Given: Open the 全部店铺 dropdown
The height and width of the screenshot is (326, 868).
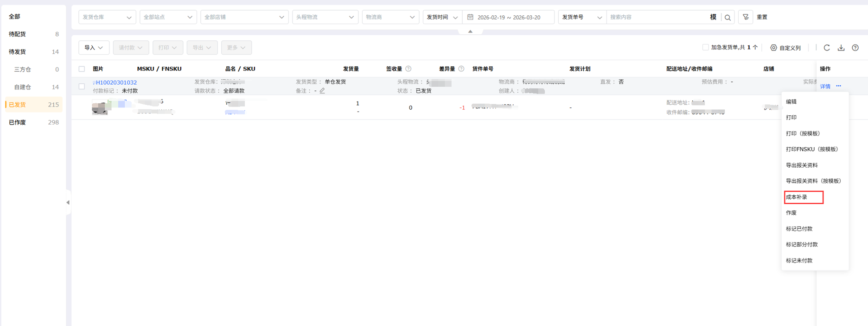Looking at the screenshot, I should coord(244,17).
